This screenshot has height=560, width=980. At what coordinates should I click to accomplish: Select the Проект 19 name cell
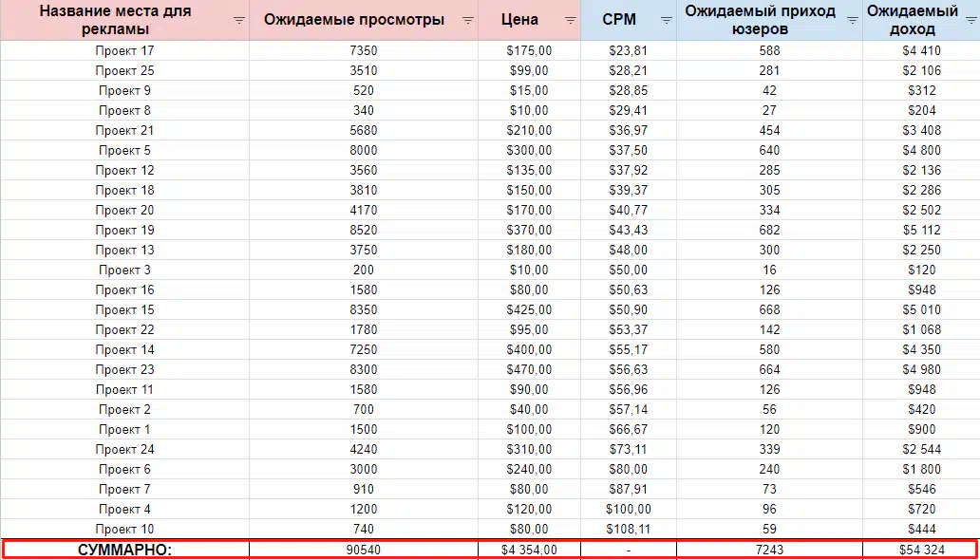[125, 230]
